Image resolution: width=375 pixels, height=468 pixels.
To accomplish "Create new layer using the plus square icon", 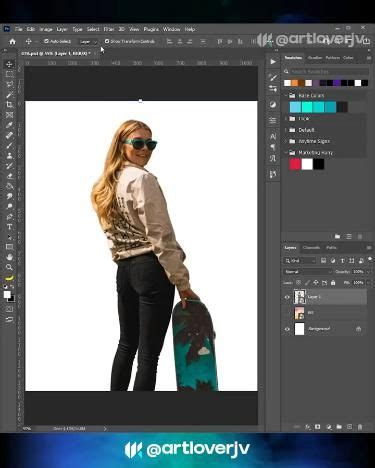I will [349, 427].
